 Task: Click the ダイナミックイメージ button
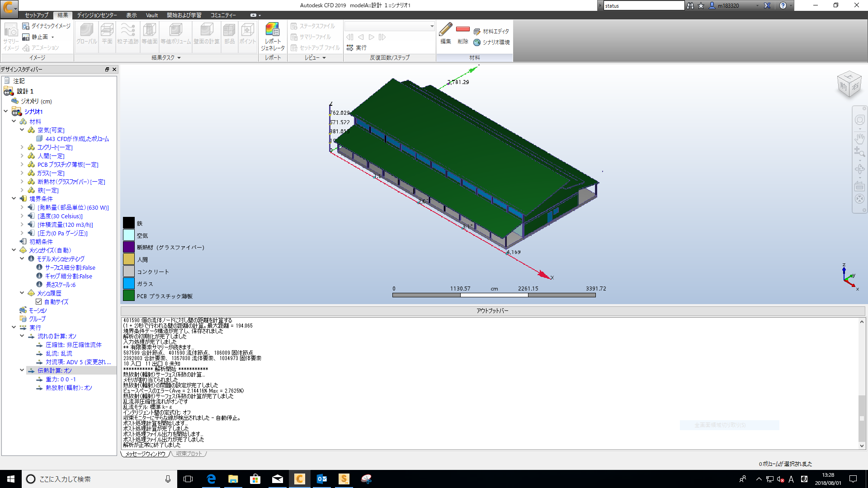47,26
